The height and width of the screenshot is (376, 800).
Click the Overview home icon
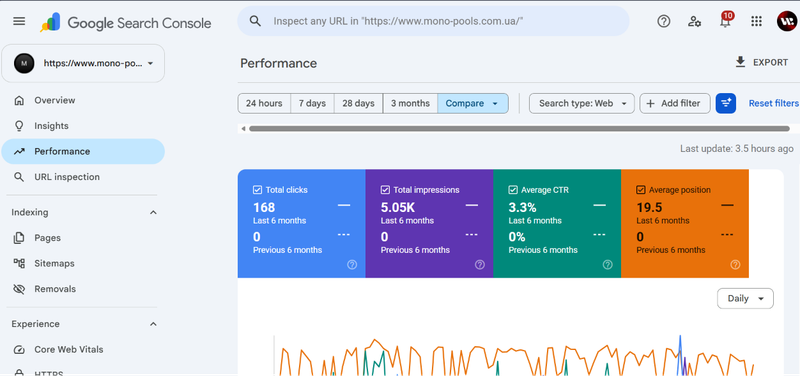[x=19, y=100]
